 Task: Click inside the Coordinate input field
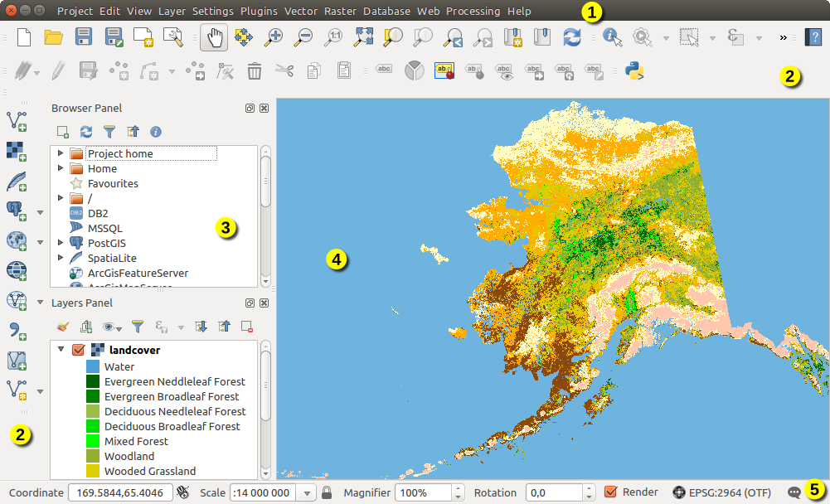pos(119,492)
